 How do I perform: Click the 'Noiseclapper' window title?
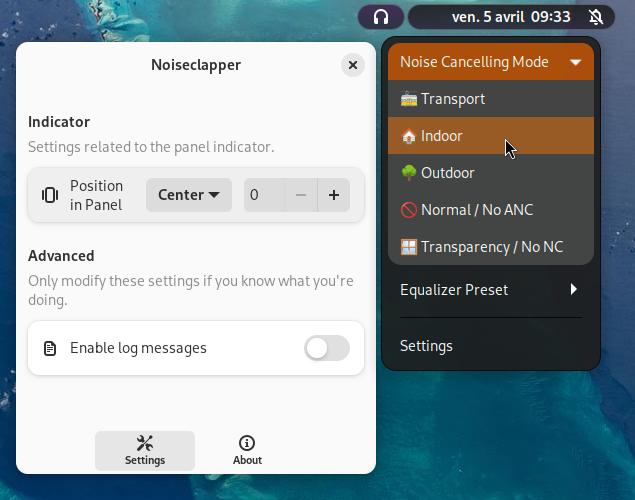(x=196, y=65)
